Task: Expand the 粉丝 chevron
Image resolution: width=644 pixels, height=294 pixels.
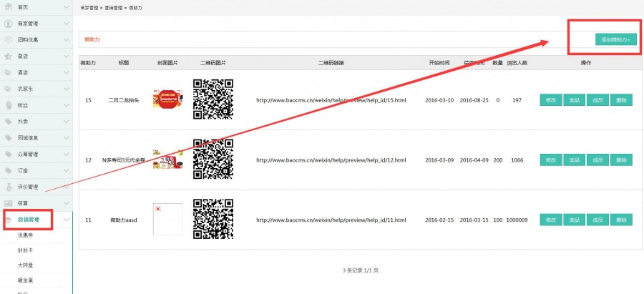Action: [x=67, y=105]
